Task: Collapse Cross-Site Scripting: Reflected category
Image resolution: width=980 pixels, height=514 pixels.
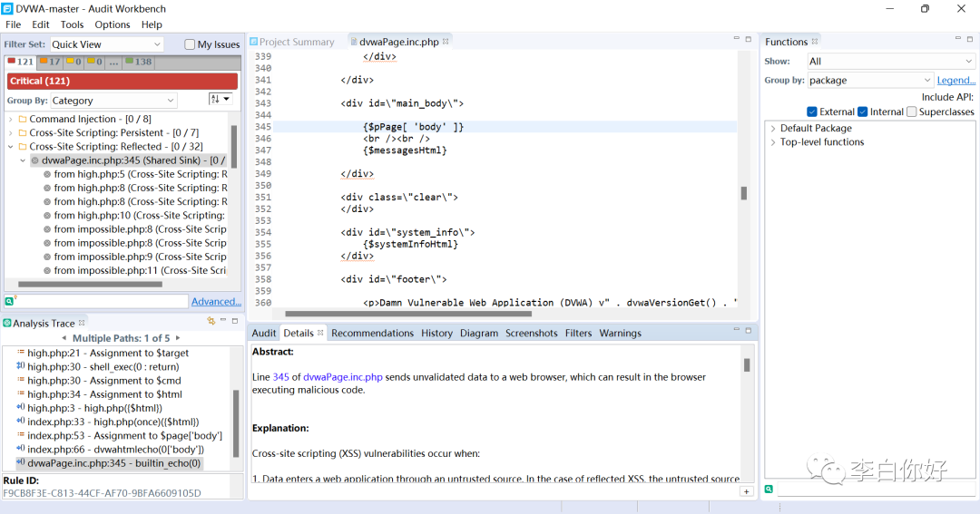Action: click(11, 146)
